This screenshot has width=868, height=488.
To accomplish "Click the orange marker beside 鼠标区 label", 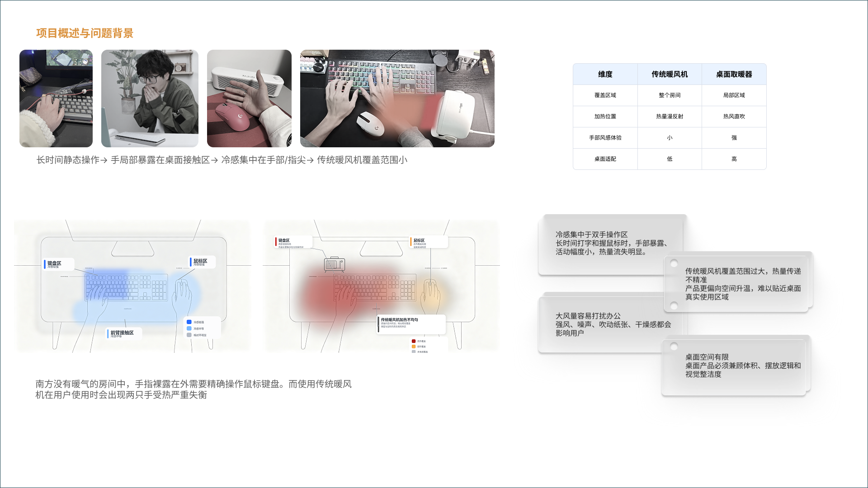I will click(410, 241).
